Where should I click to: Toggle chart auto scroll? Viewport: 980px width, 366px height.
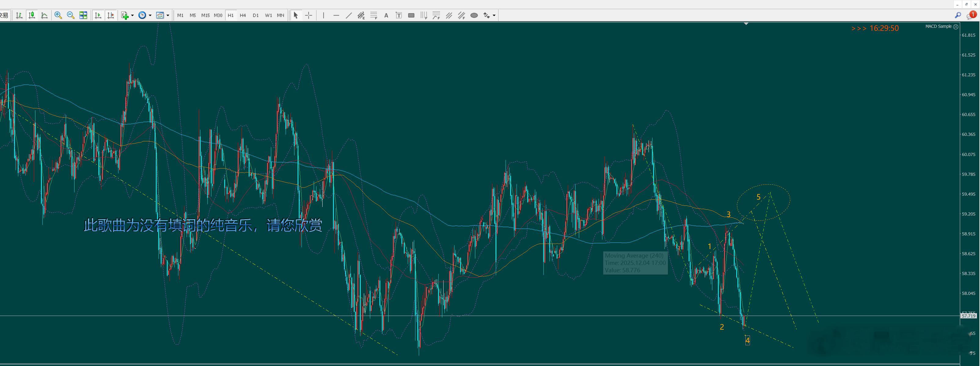98,15
